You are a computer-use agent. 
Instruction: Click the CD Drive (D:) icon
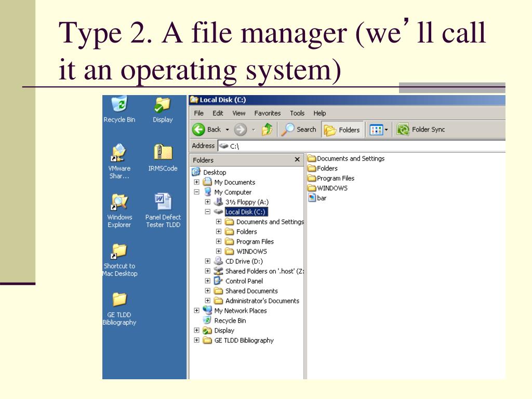click(218, 261)
